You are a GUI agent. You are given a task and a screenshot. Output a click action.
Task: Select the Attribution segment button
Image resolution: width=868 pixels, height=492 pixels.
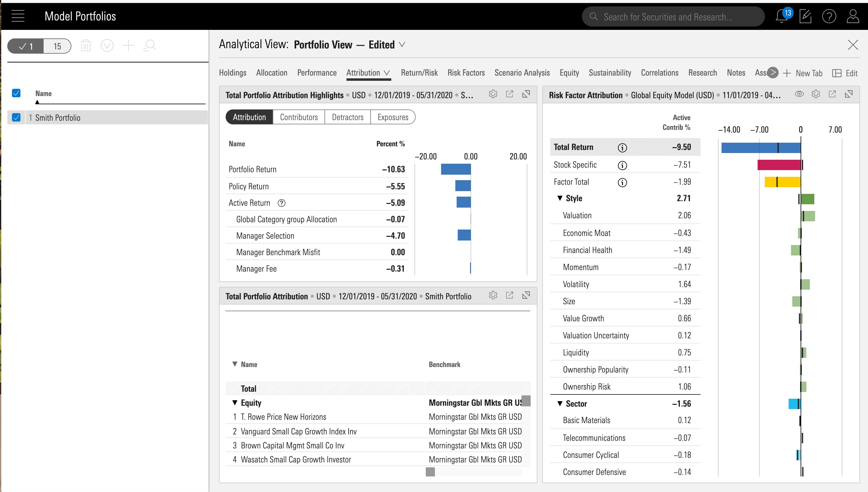249,117
